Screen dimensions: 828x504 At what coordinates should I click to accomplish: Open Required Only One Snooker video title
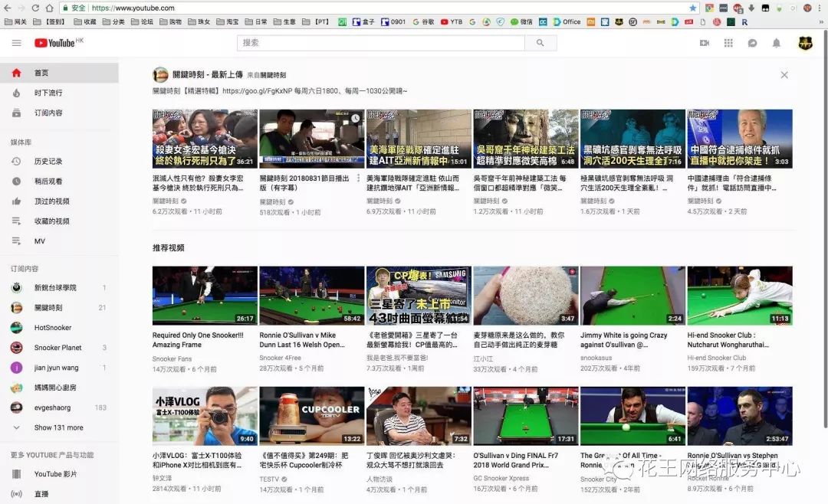pos(198,340)
